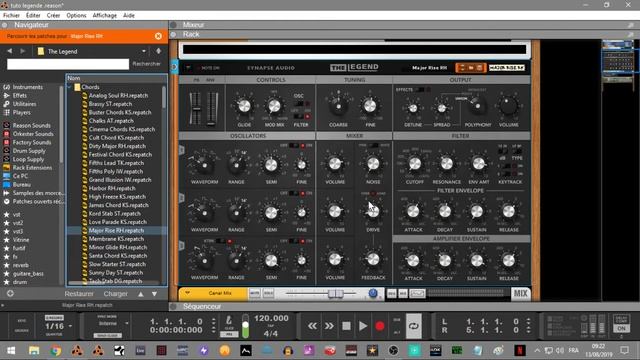The height and width of the screenshot is (360, 640).
Task: Open the Editer menu
Action: [x=33, y=16]
